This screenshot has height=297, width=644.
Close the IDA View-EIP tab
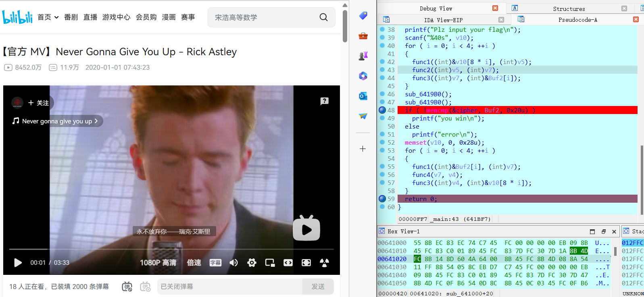pyautogui.click(x=501, y=20)
